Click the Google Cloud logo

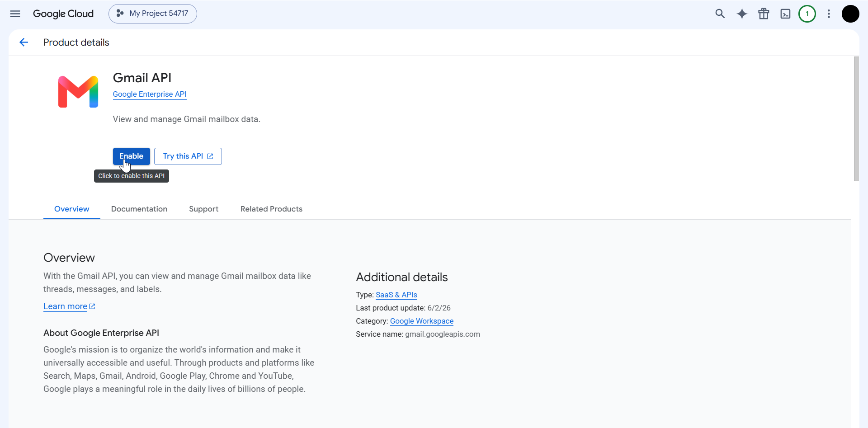pyautogui.click(x=63, y=14)
